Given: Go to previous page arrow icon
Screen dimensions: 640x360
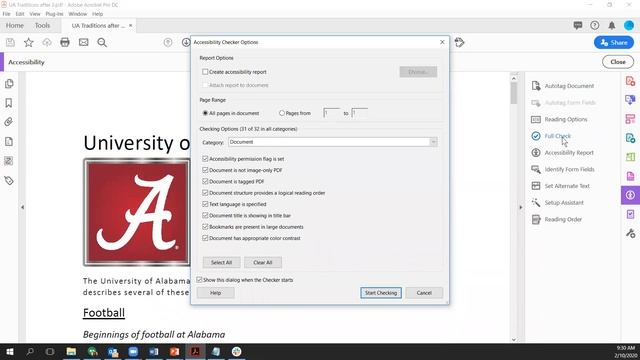Looking at the screenshot, I should [x=168, y=42].
